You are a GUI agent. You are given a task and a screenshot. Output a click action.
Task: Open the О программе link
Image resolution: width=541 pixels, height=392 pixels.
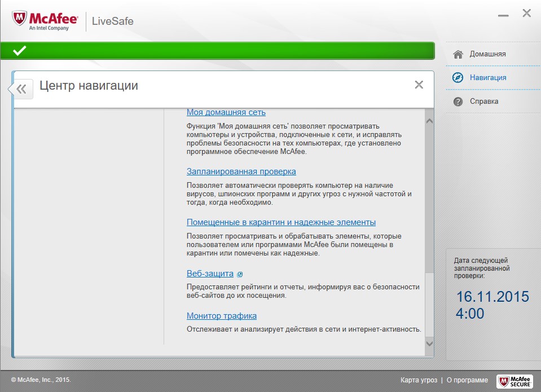[467, 380]
